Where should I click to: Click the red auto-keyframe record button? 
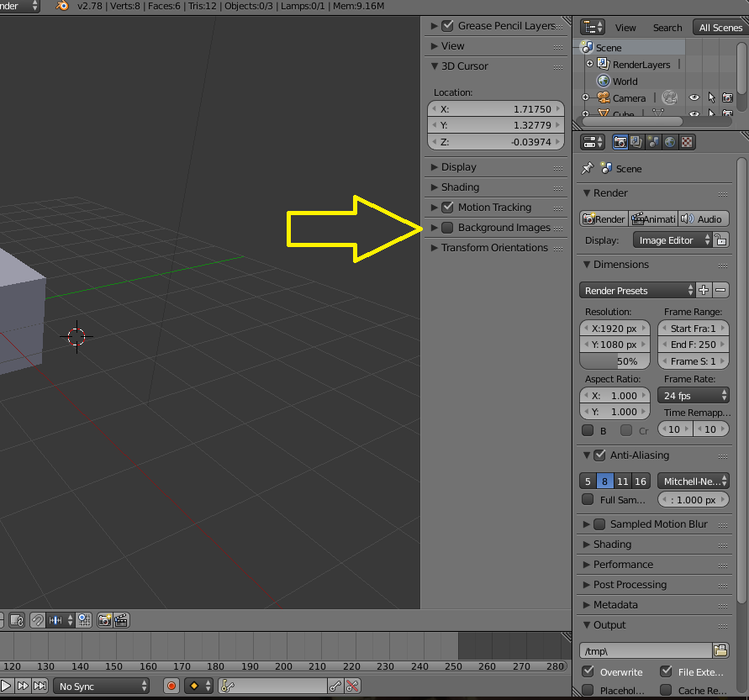click(x=171, y=687)
